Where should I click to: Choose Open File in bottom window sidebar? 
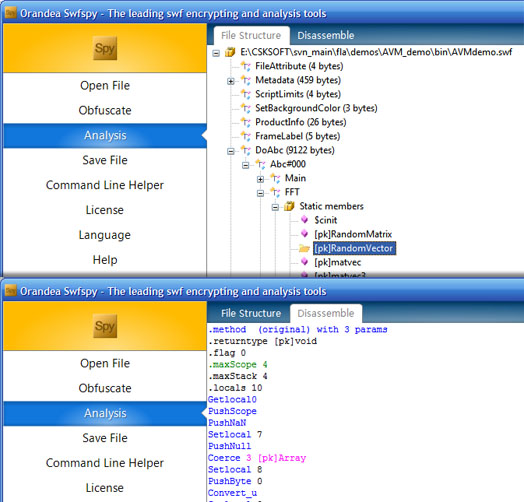(x=105, y=363)
